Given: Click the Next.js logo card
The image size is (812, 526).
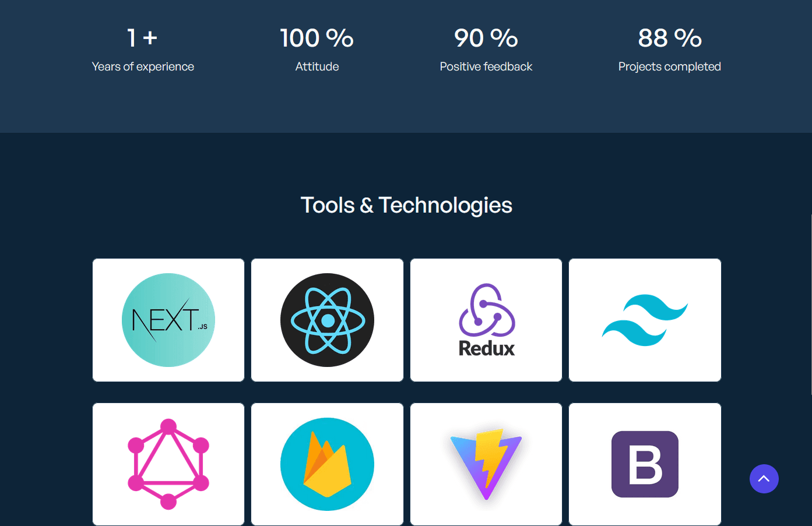Looking at the screenshot, I should click(x=168, y=320).
